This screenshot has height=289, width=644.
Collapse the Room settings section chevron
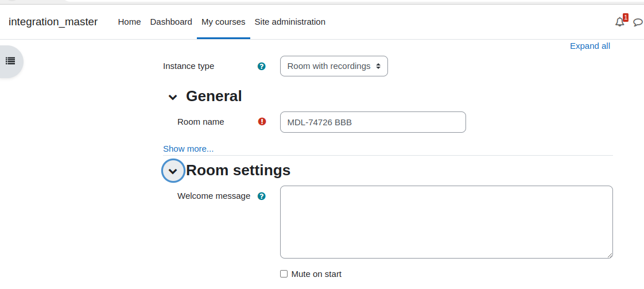[x=173, y=171]
